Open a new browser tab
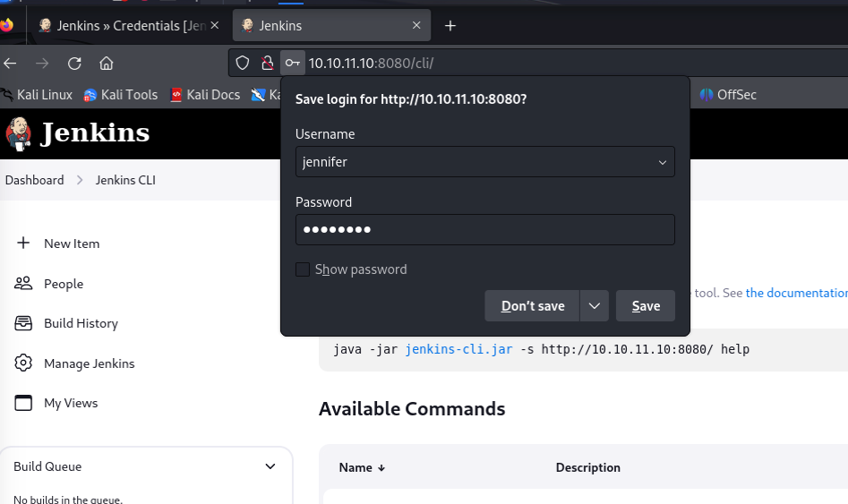Screen dimensions: 848x504 (450, 25)
